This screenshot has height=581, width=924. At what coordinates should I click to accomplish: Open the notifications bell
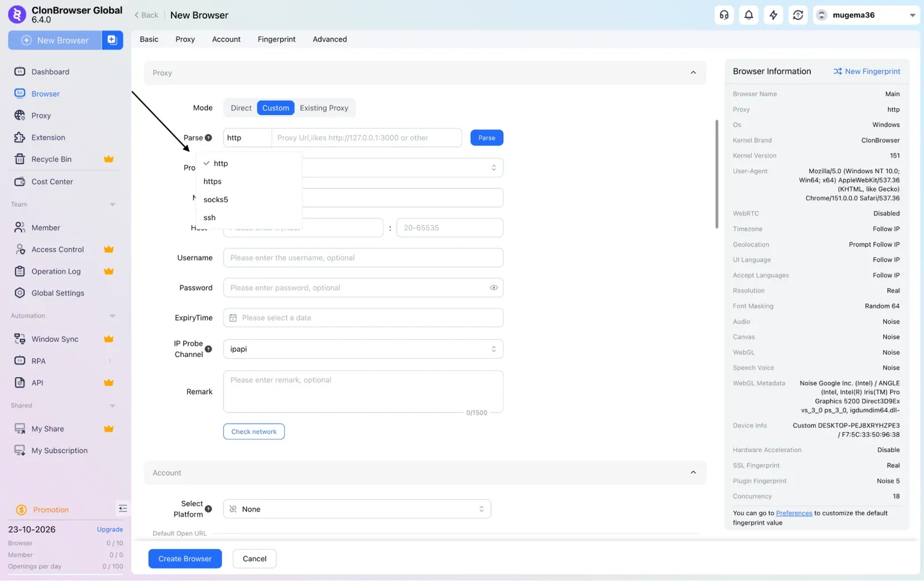[749, 15]
